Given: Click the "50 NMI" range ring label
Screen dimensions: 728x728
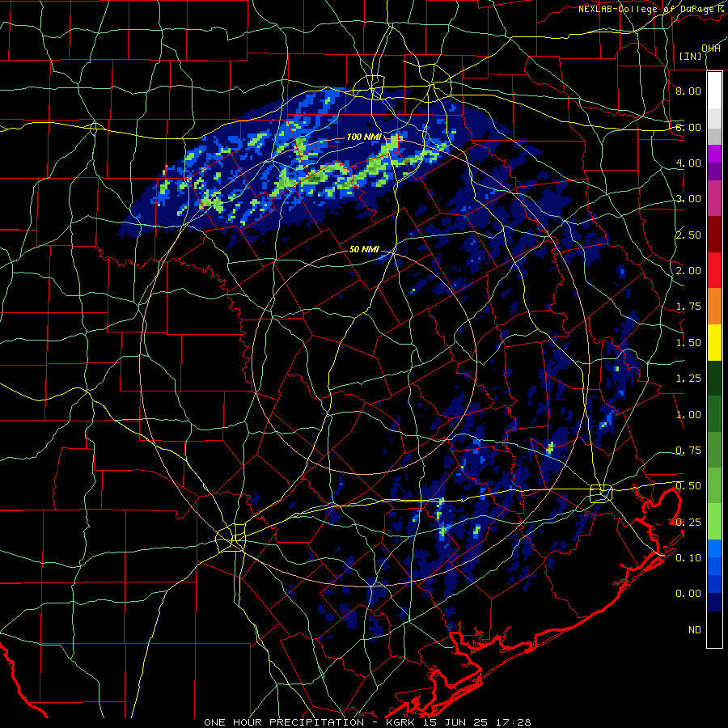Looking at the screenshot, I should pyautogui.click(x=364, y=249).
